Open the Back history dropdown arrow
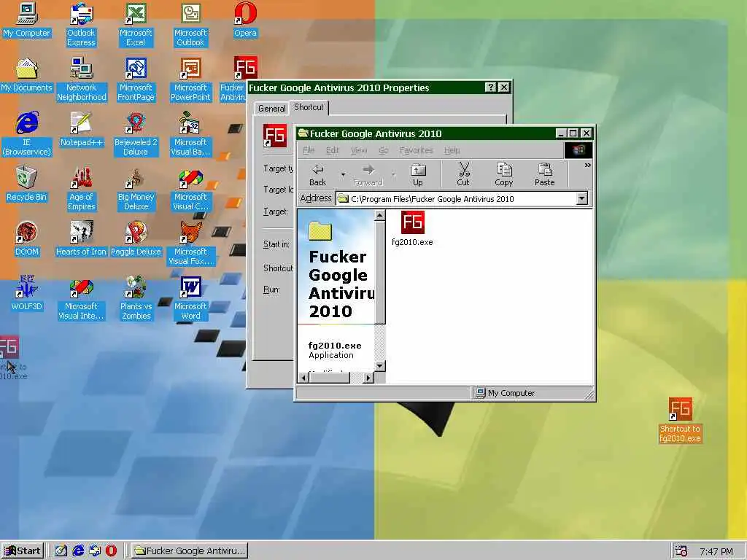Screen dimensions: 747x560 pyautogui.click(x=343, y=175)
